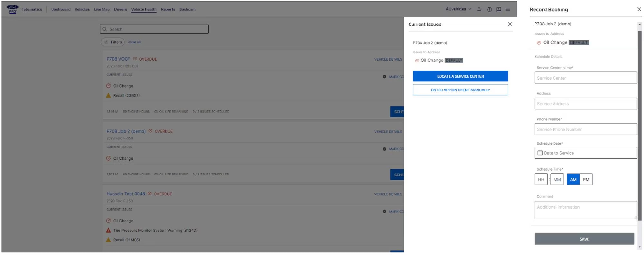Viewport: 644px width, 255px height.
Task: Go to the Dashboard tab
Action: [61, 9]
